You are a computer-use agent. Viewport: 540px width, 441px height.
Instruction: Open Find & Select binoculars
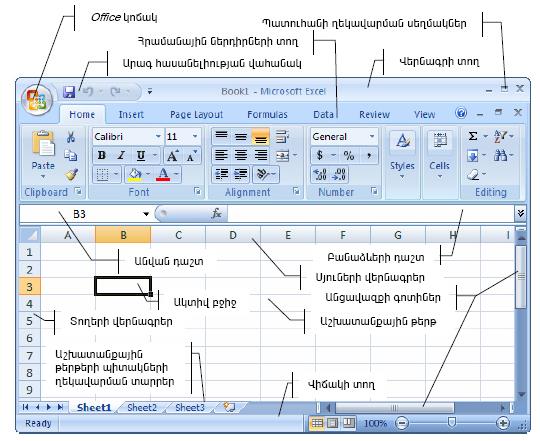pyautogui.click(x=500, y=156)
